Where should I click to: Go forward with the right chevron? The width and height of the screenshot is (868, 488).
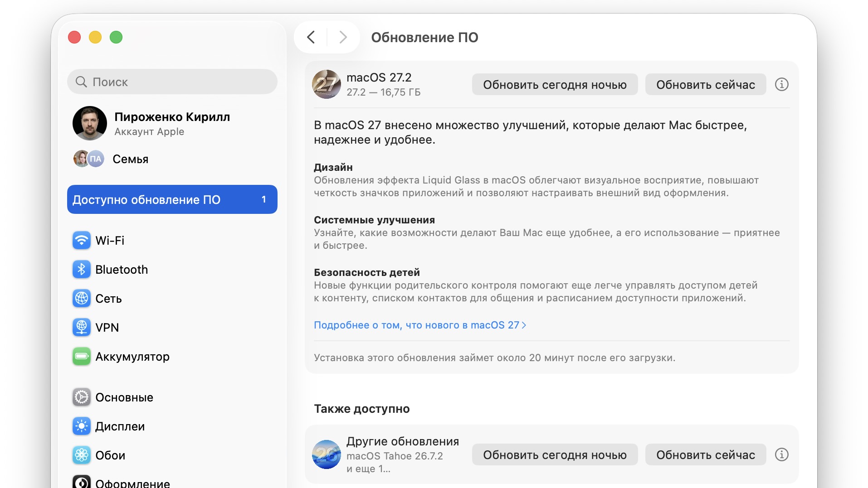tap(343, 37)
